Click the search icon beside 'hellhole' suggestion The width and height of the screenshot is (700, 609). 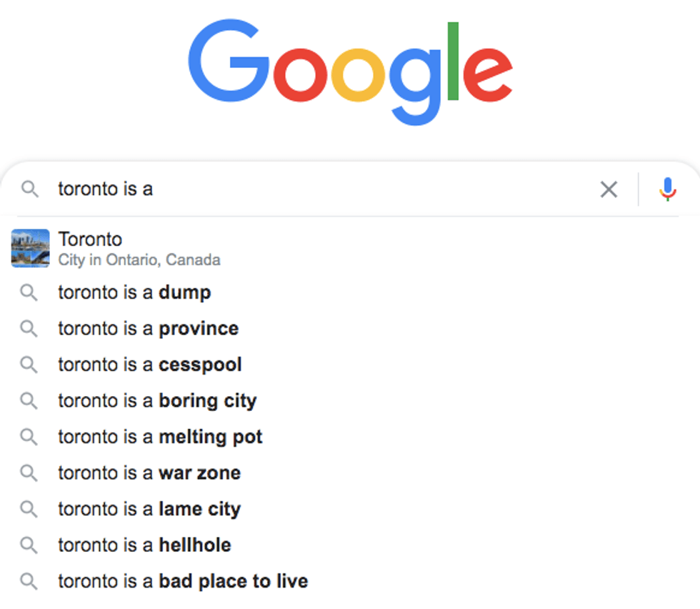29,545
